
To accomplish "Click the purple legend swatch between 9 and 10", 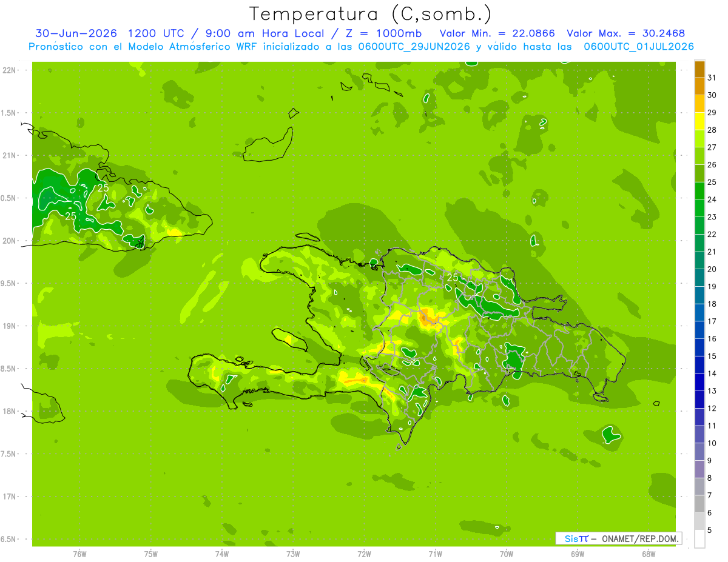I will click(x=699, y=452).
